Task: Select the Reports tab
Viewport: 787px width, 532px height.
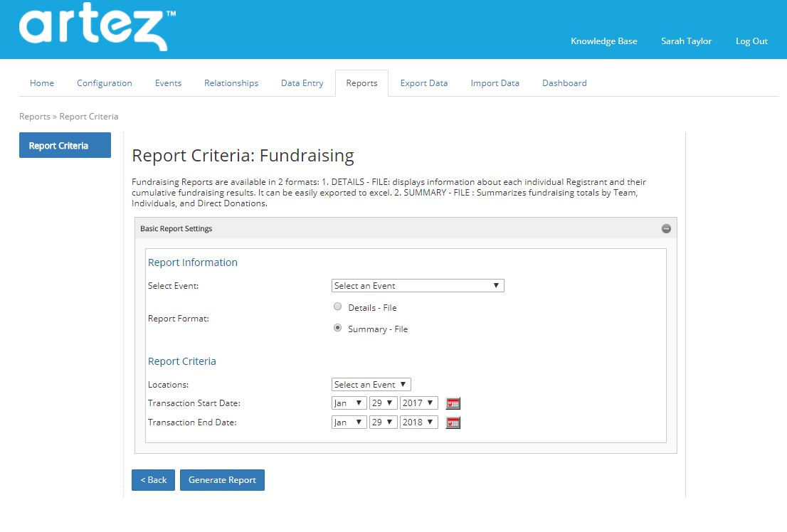Action: [361, 83]
